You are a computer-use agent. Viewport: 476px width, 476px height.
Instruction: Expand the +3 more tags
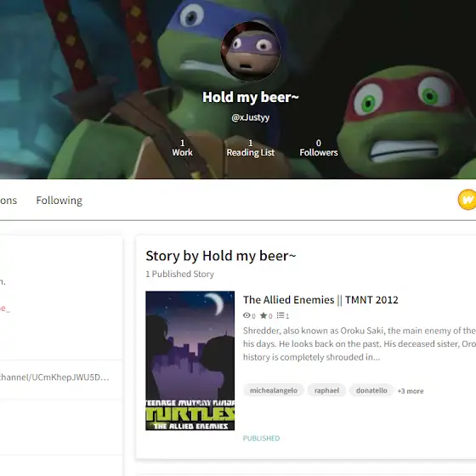(411, 391)
